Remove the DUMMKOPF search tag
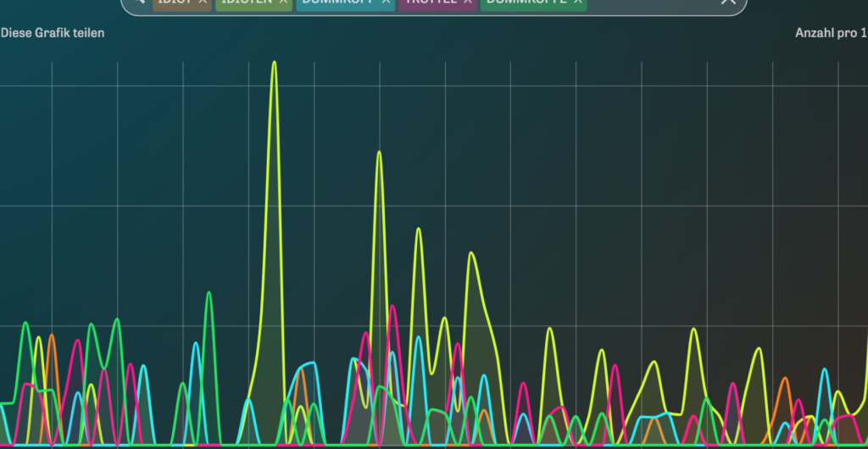This screenshot has width=868, height=449. tap(386, 3)
